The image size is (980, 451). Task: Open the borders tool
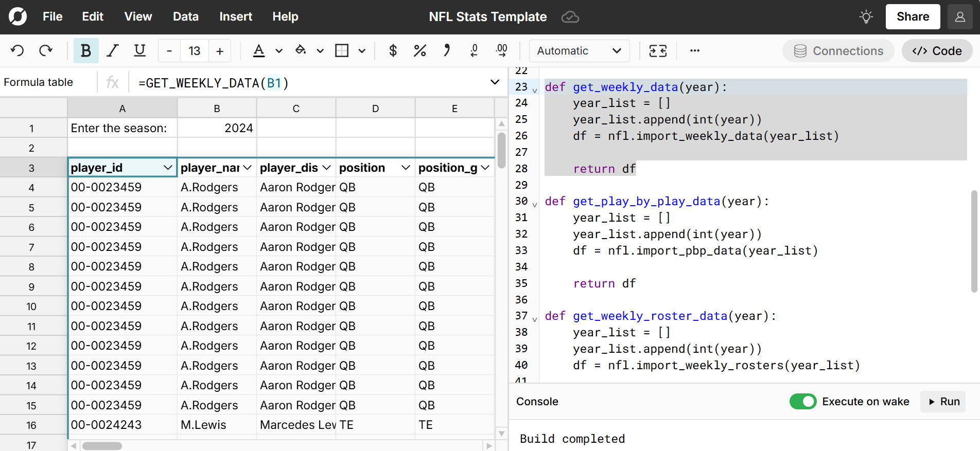pos(342,50)
